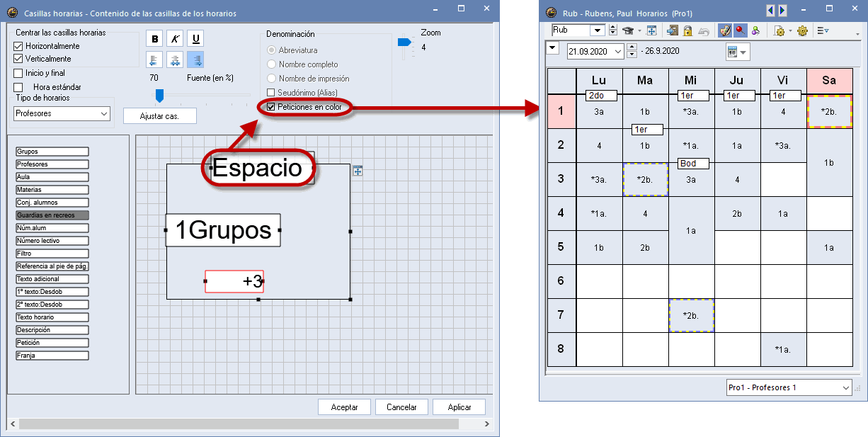The height and width of the screenshot is (437, 868).
Task: Click the paint palette icon
Action: pyautogui.click(x=724, y=30)
